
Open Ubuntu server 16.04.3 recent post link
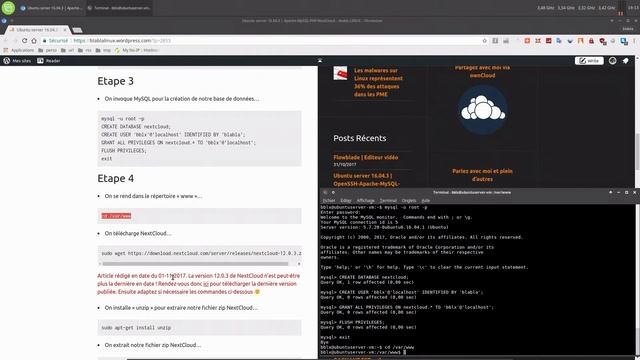tap(366, 180)
